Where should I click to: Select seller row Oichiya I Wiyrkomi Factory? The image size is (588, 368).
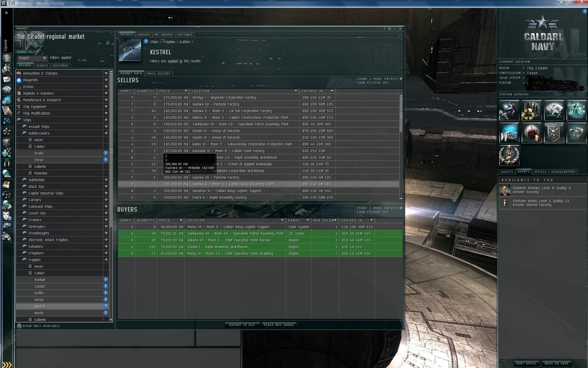(x=258, y=97)
